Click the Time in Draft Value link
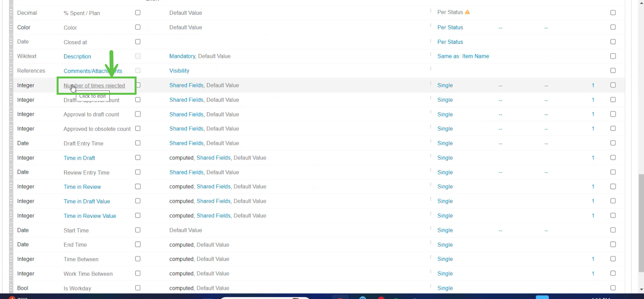Screen dimensions: 644x299 pos(87,202)
